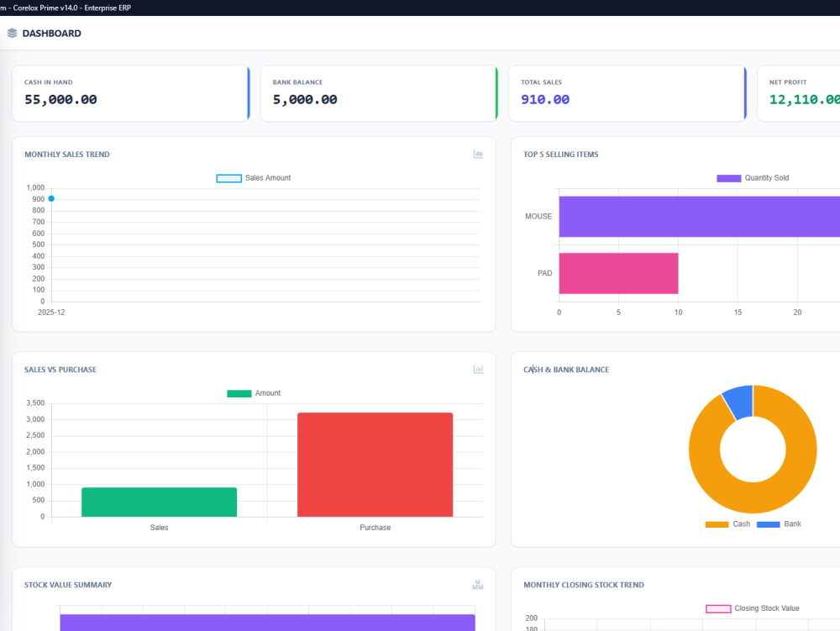Click the purple Stock Value Summary bar

point(267,623)
